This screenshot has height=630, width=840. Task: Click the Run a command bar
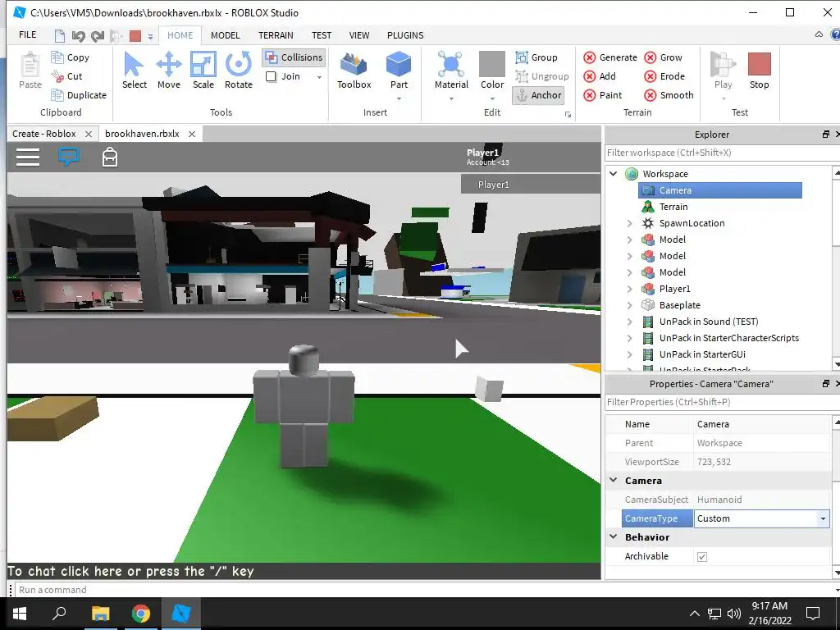(x=423, y=590)
